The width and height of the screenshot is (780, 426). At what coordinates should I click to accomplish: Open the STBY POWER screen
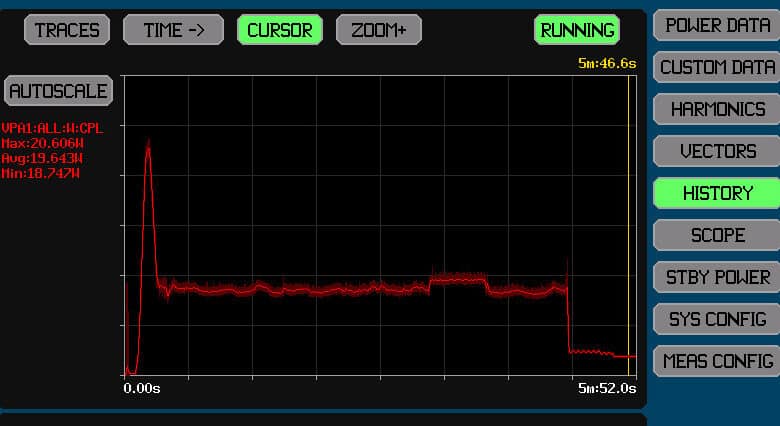click(717, 277)
